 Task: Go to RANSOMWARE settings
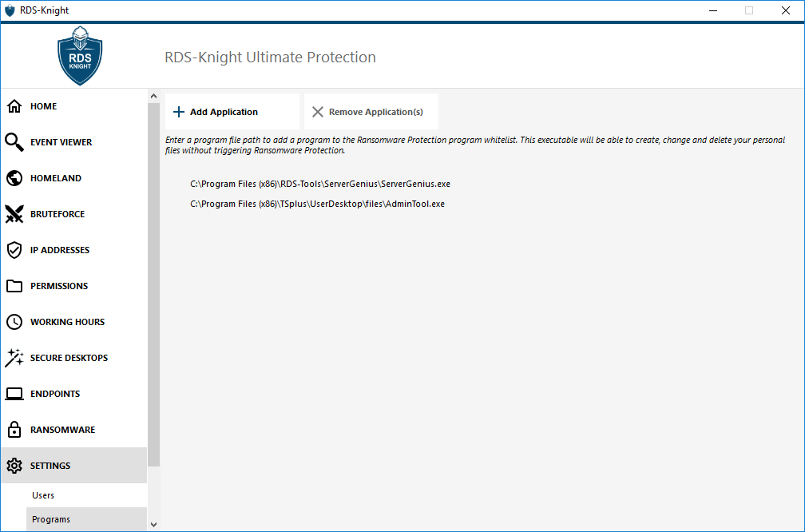click(74, 430)
